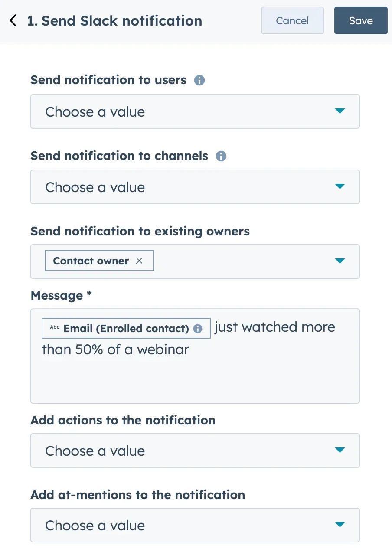Click the Save button
Image resolution: width=392 pixels, height=555 pixels.
point(361,20)
